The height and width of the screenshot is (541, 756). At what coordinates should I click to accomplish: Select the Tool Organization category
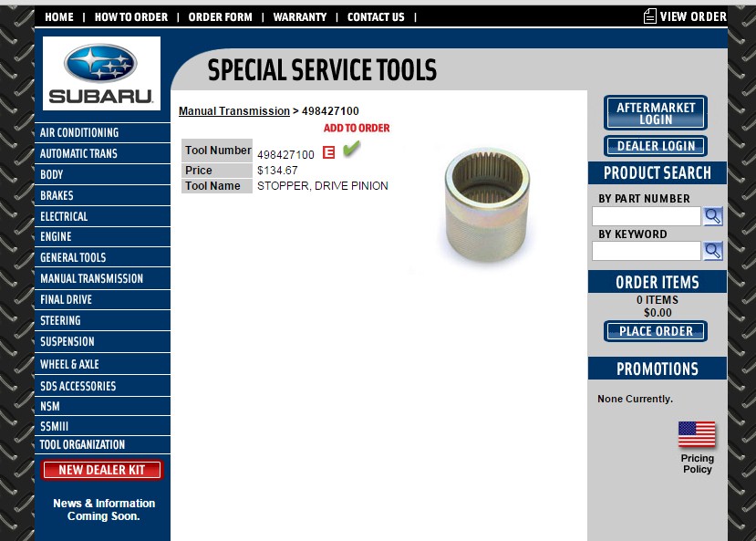click(102, 444)
